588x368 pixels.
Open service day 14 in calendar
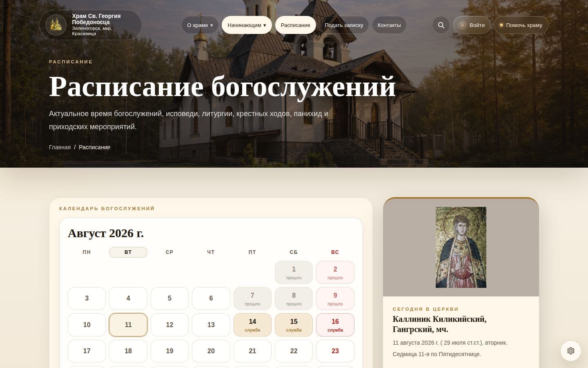coord(252,325)
